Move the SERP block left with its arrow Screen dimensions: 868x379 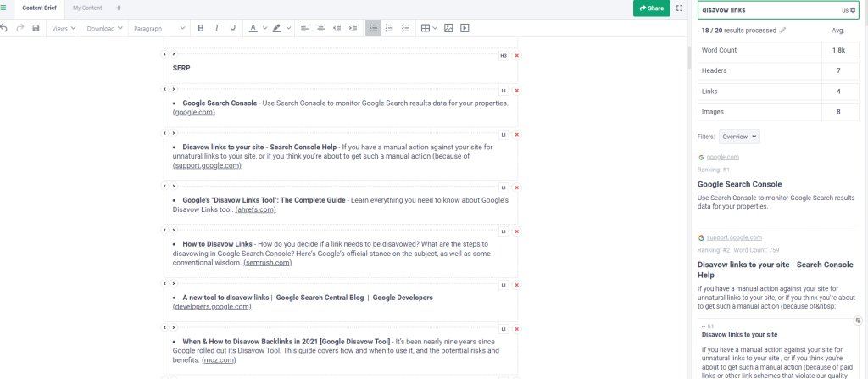pos(164,54)
